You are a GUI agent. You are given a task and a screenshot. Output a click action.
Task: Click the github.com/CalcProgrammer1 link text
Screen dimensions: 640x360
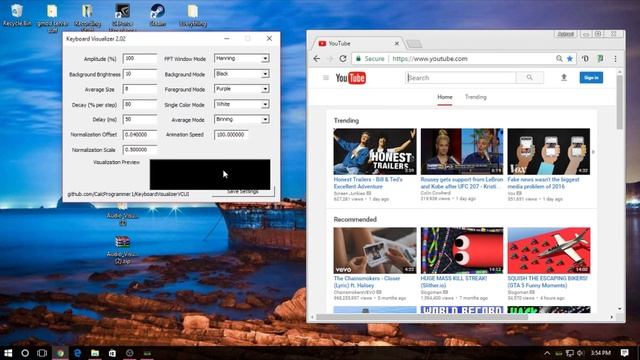tap(128, 194)
